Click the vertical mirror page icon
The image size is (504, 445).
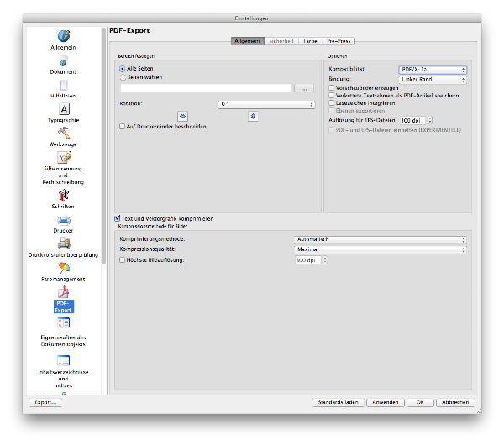[x=253, y=116]
